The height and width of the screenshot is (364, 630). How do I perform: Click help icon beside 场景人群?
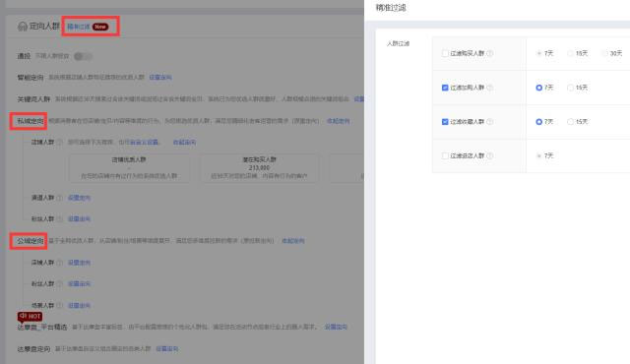point(59,305)
